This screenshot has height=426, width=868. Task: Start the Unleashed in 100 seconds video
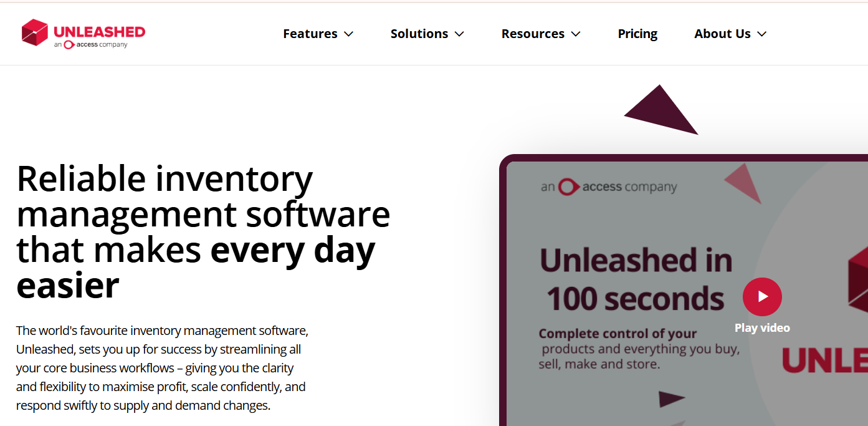tap(762, 296)
